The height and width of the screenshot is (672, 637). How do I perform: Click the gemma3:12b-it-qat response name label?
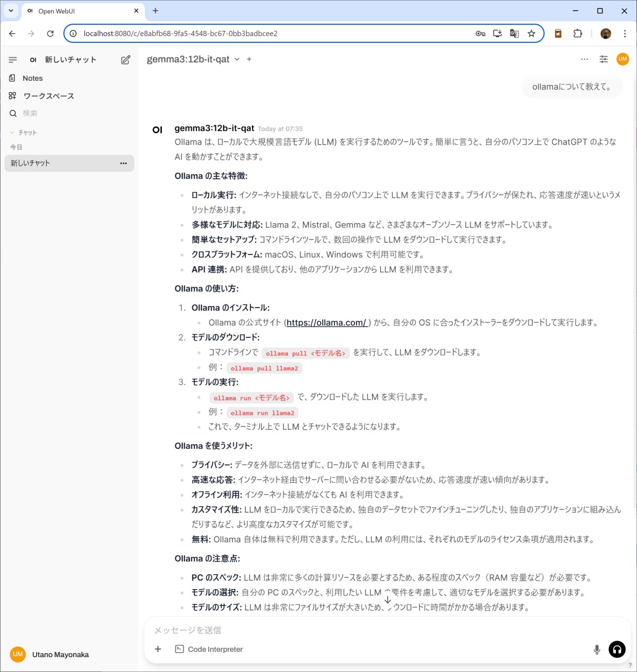coord(214,128)
